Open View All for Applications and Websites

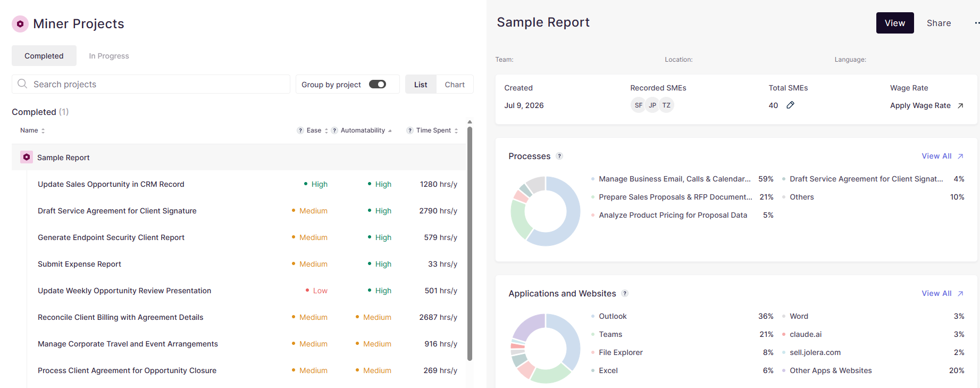pyautogui.click(x=942, y=293)
